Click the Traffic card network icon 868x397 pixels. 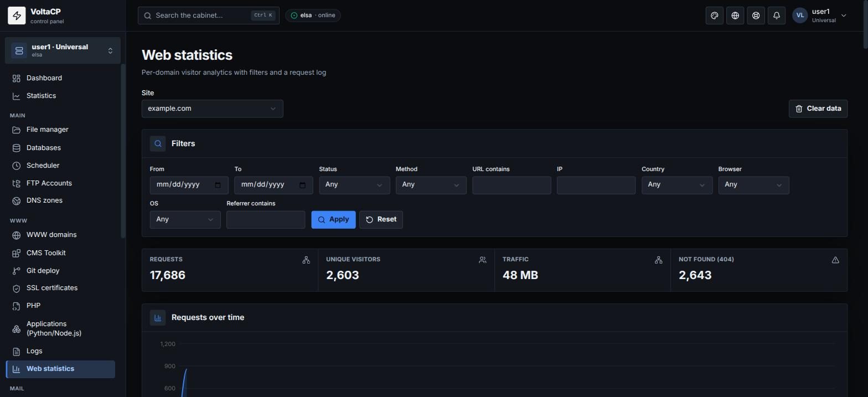point(659,260)
